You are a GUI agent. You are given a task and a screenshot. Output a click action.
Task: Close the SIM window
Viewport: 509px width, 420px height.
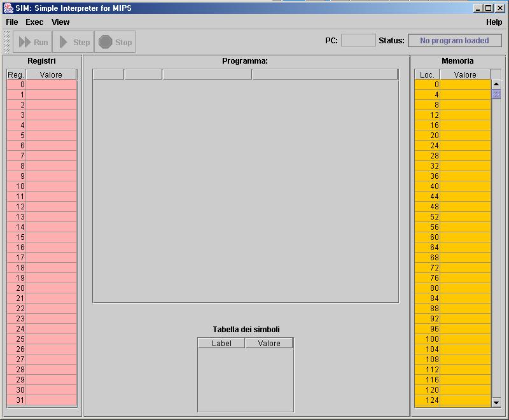click(500, 8)
